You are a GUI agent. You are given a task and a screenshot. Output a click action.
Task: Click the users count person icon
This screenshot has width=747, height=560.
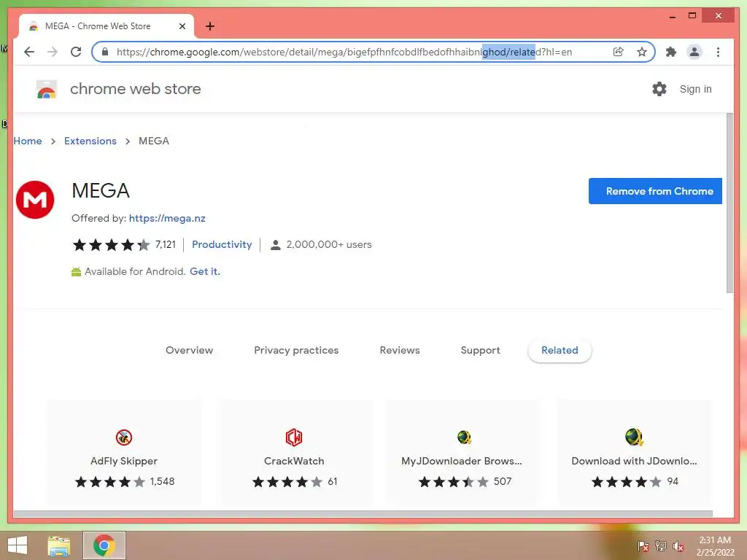(275, 245)
